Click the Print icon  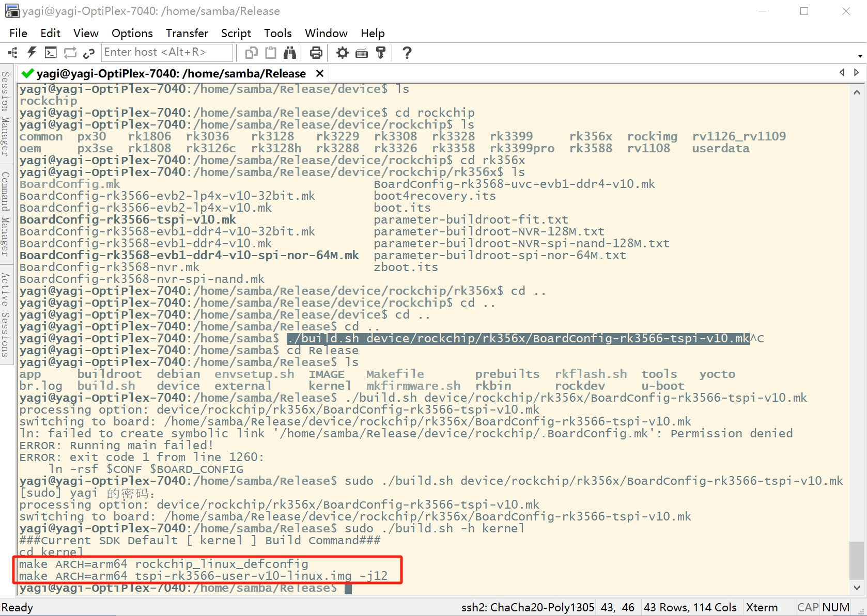(x=316, y=53)
